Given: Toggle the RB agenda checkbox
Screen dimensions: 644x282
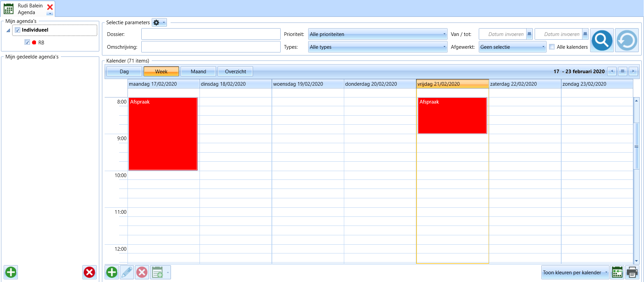Looking at the screenshot, I should coord(27,42).
